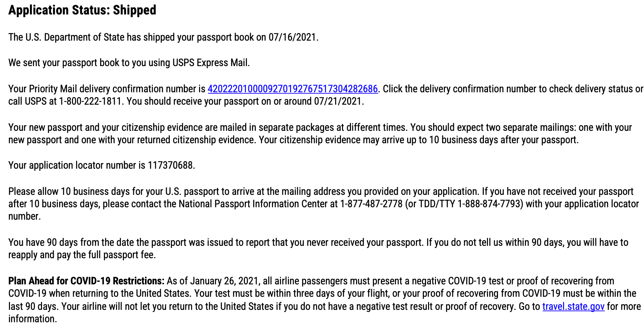The height and width of the screenshot is (325, 644).
Task: Click the USPS phone number 1-800-222-1811
Action: click(x=90, y=101)
